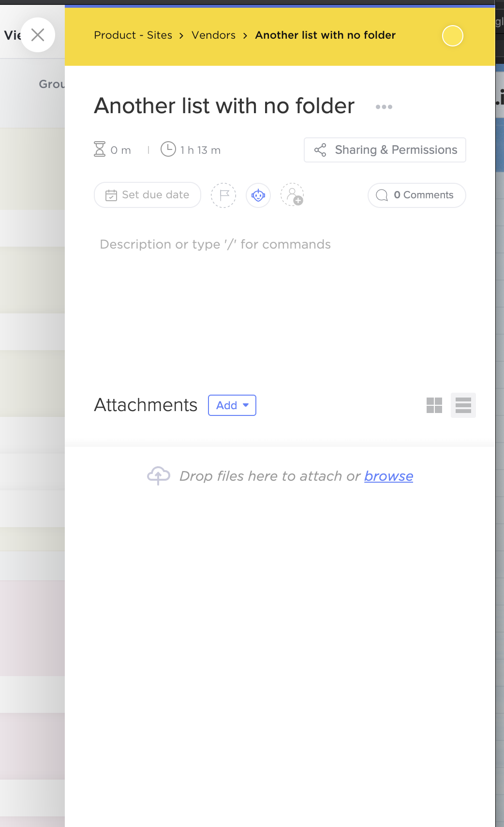The height and width of the screenshot is (827, 504).
Task: Edit the list title 'Another list with no folder'
Action: point(224,106)
